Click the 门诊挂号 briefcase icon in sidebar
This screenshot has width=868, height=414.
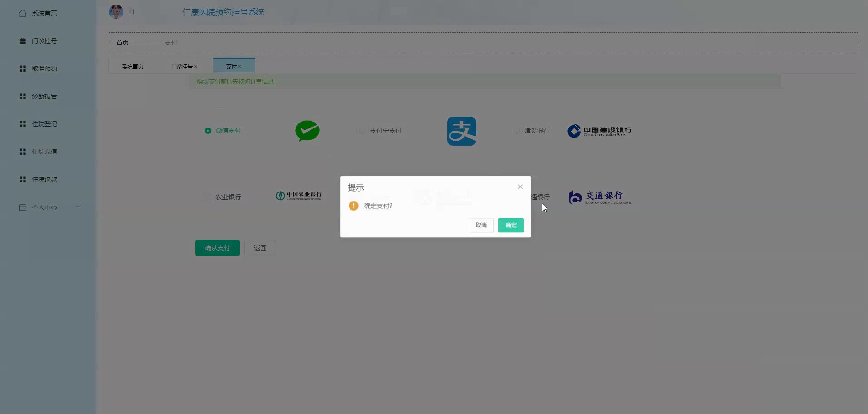point(23,41)
